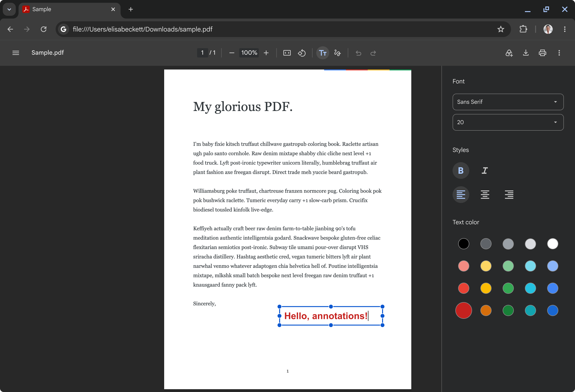This screenshot has height=392, width=575.
Task: Grab the text box's top-left resize handle
Action: point(279,307)
